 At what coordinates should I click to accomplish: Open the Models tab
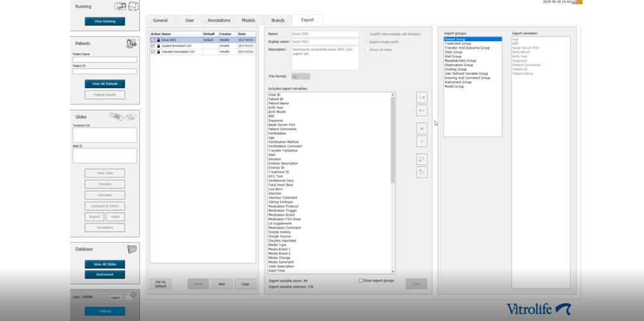(x=248, y=21)
